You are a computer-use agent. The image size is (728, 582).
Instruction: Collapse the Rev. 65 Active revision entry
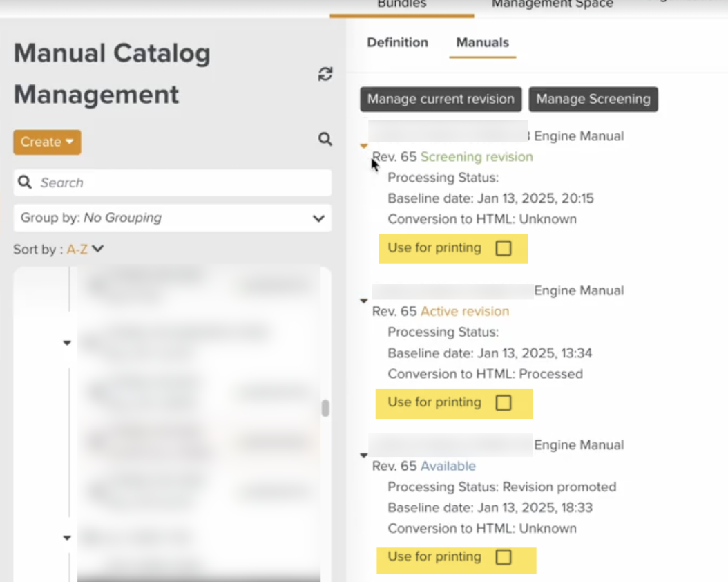(x=364, y=301)
